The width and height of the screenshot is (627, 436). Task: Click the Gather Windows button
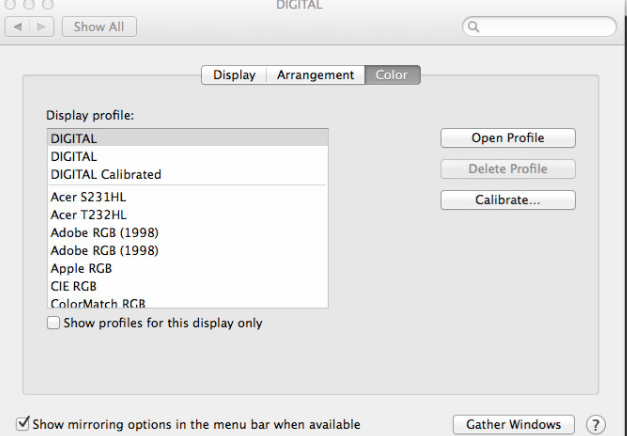[514, 424]
